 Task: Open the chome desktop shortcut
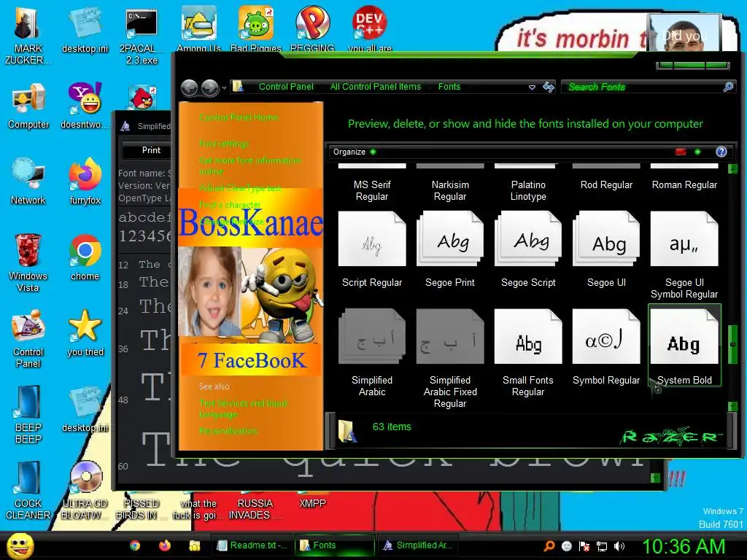85,257
